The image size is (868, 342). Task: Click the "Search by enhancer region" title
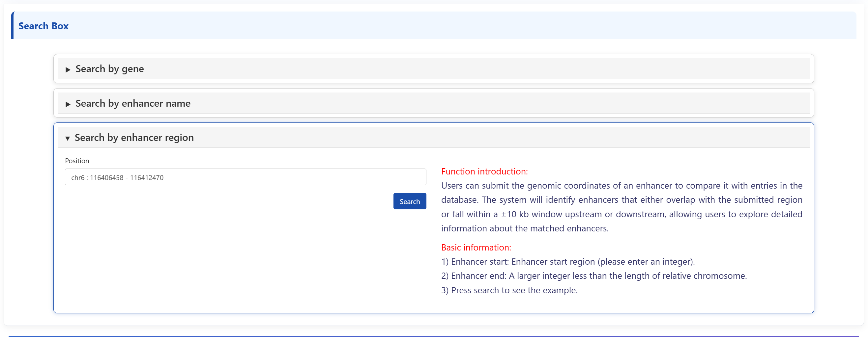click(x=134, y=138)
